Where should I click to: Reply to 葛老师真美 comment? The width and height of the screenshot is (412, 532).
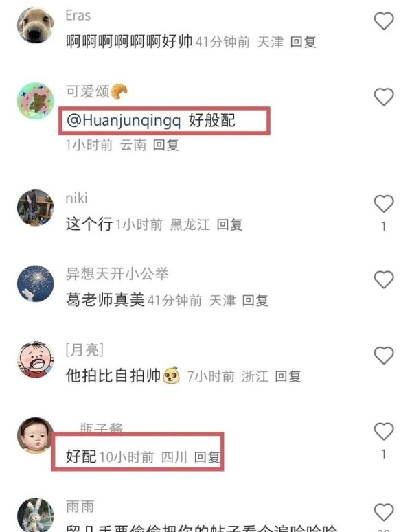tap(255, 301)
